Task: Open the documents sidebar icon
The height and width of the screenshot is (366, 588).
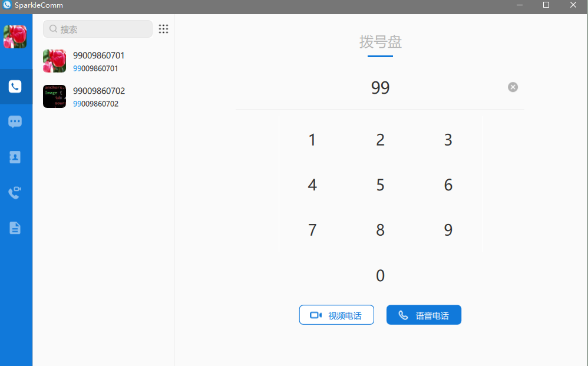Action: point(15,228)
